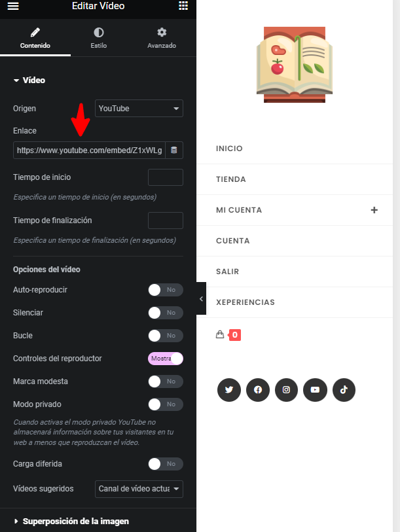
Task: Switch to the Avanzado tab
Action: click(x=162, y=38)
